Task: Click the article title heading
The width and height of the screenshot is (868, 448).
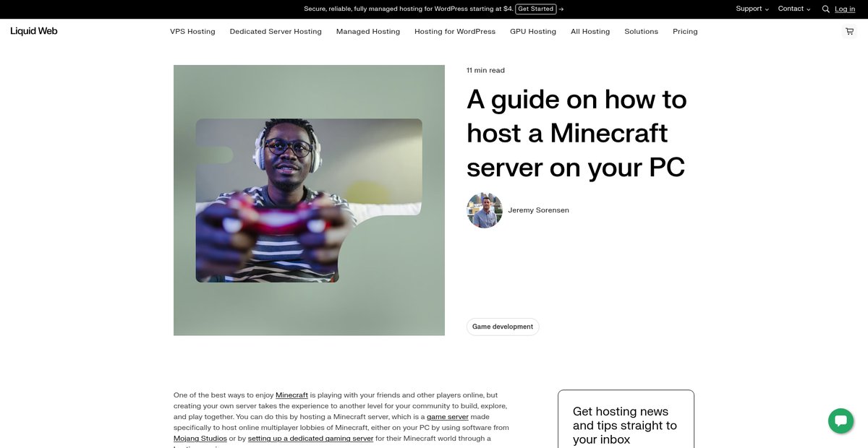Action: click(577, 133)
